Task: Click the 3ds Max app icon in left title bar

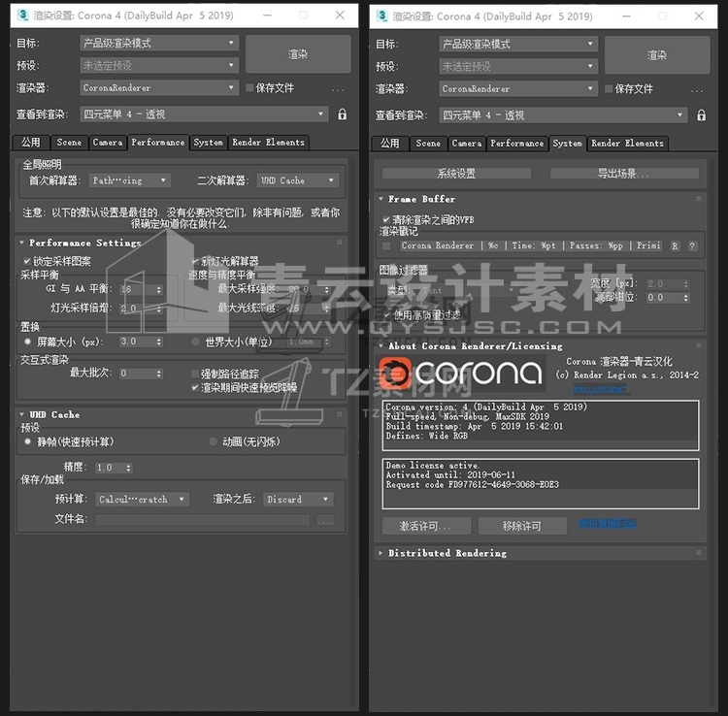Action: [x=22, y=15]
